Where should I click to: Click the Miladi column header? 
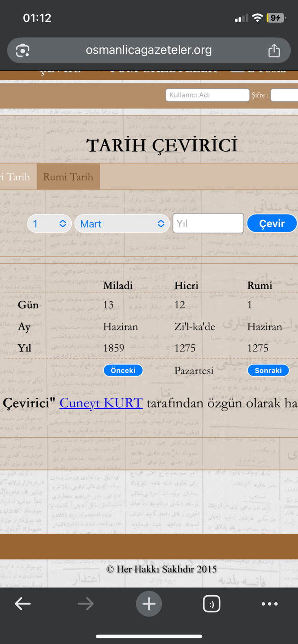[118, 285]
